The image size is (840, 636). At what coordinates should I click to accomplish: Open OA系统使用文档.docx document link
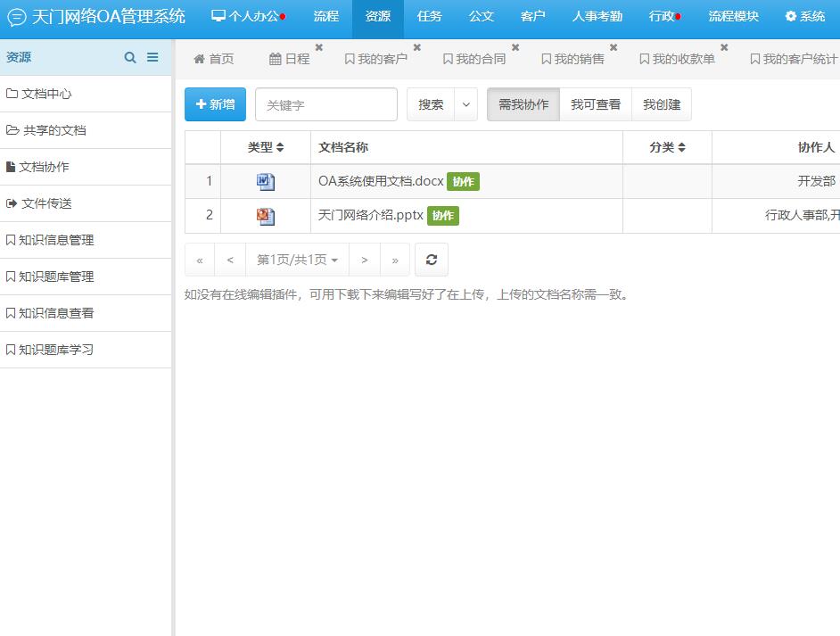[x=381, y=181]
